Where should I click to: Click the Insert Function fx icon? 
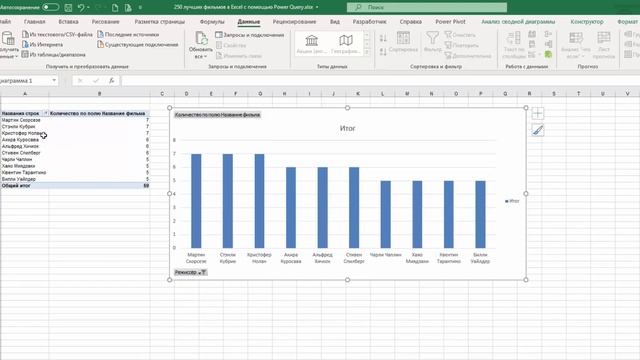pyautogui.click(x=111, y=80)
